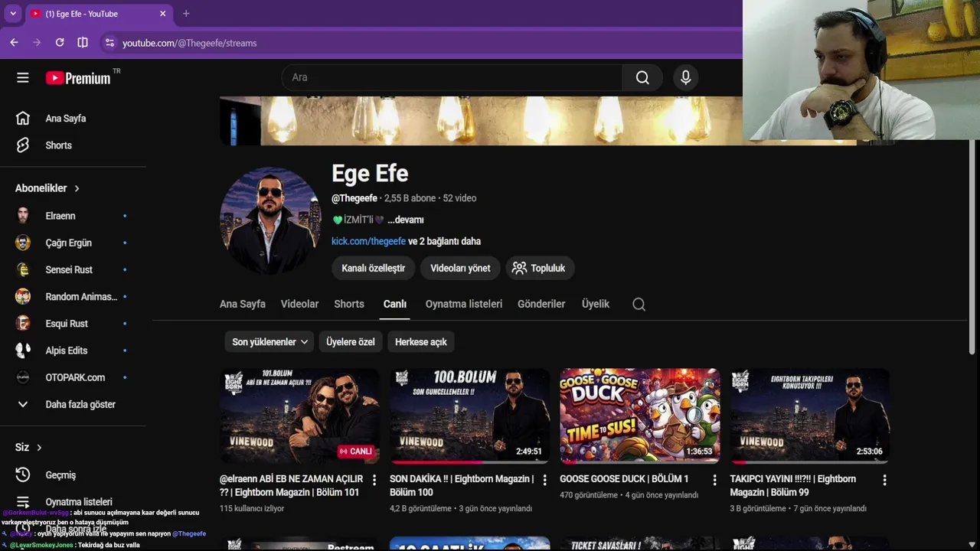This screenshot has height=551, width=980.
Task: Open options menu for Bölüm 99 video
Action: click(x=884, y=480)
